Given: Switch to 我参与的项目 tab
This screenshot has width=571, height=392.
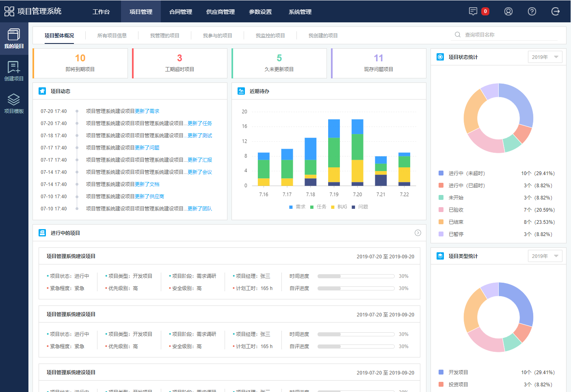Looking at the screenshot, I should click(218, 35).
